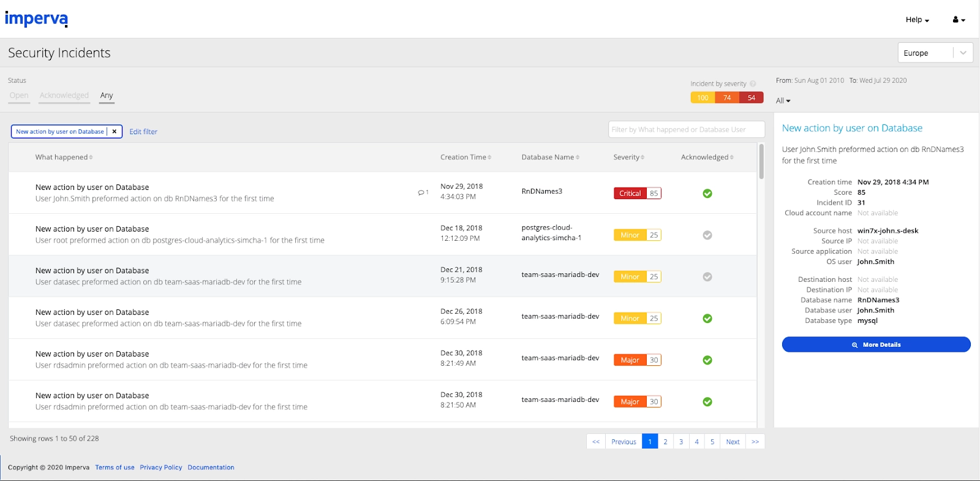Viewport: 980px width, 481px height.
Task: Toggle acknowledged check on 8:21:49 AM incident
Action: [707, 360]
